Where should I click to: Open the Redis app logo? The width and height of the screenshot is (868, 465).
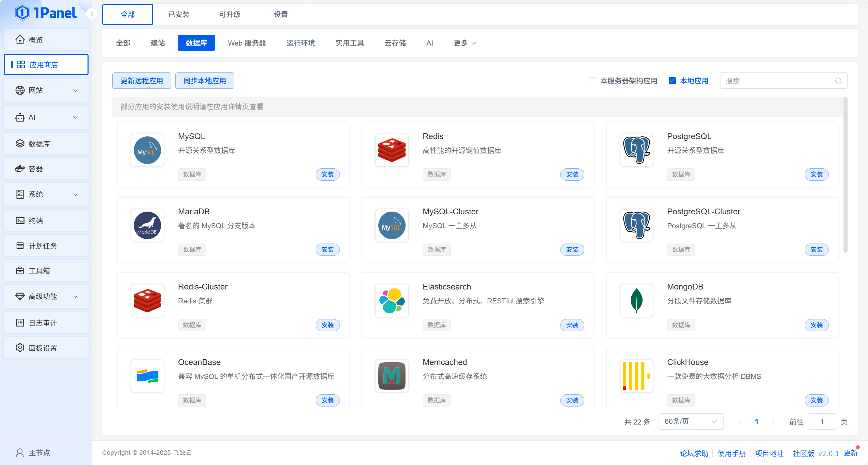(x=392, y=150)
